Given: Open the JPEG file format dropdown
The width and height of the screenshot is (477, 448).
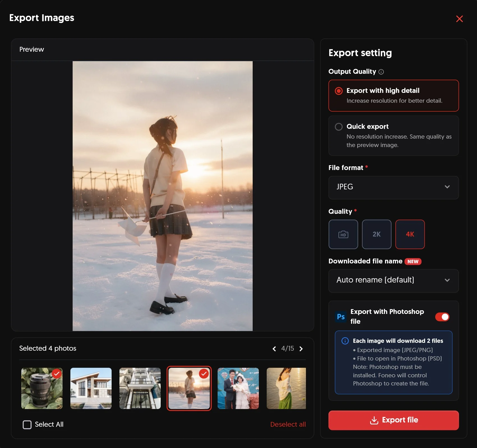Looking at the screenshot, I should coord(393,187).
